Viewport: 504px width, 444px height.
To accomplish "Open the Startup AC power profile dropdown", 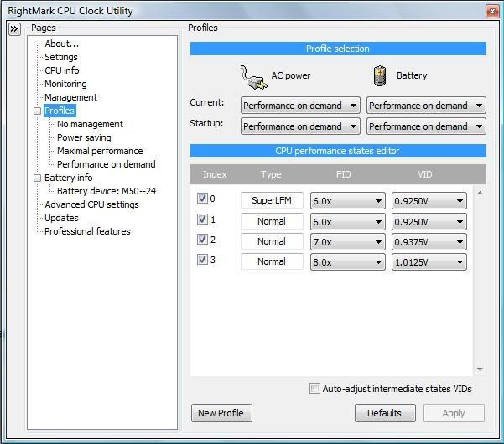I will (x=300, y=126).
